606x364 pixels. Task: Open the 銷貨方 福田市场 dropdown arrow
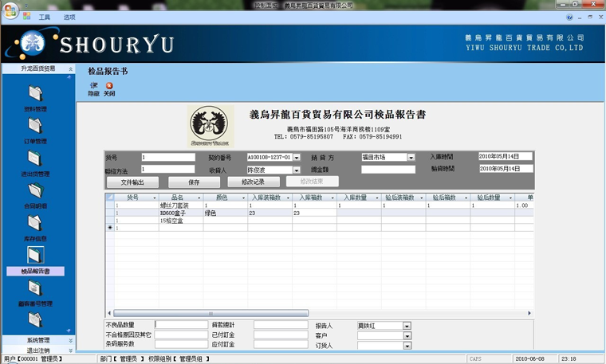(411, 158)
